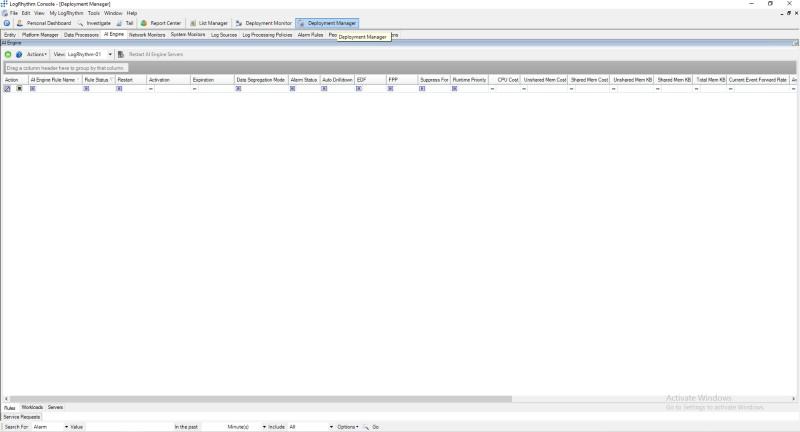This screenshot has height=432, width=800.
Task: Click the Go search magnifier icon
Action: [366, 427]
